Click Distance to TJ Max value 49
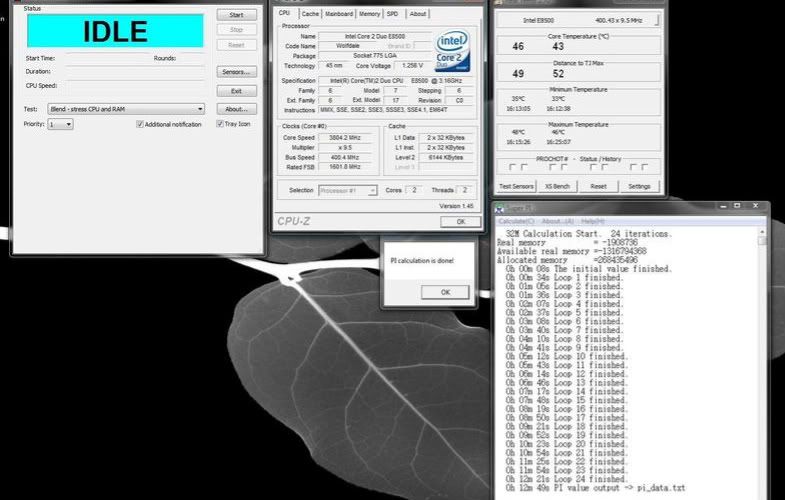Image resolution: width=785 pixels, height=500 pixels. (x=518, y=74)
